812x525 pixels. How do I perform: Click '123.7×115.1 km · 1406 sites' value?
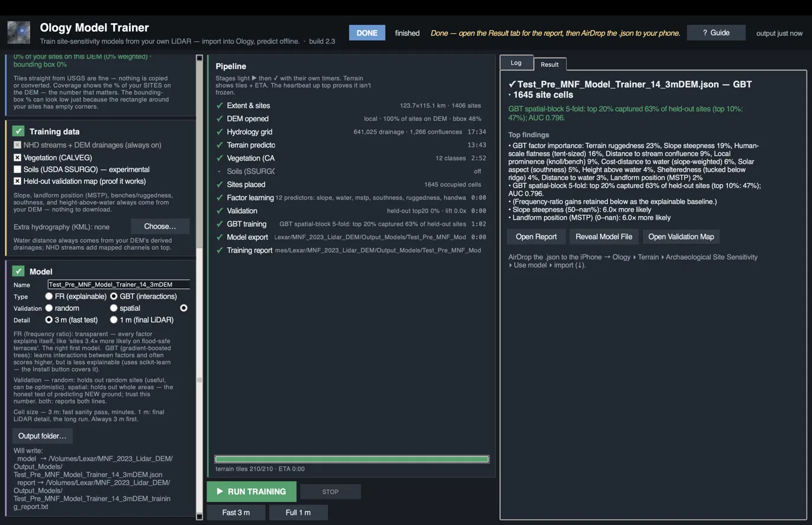440,105
